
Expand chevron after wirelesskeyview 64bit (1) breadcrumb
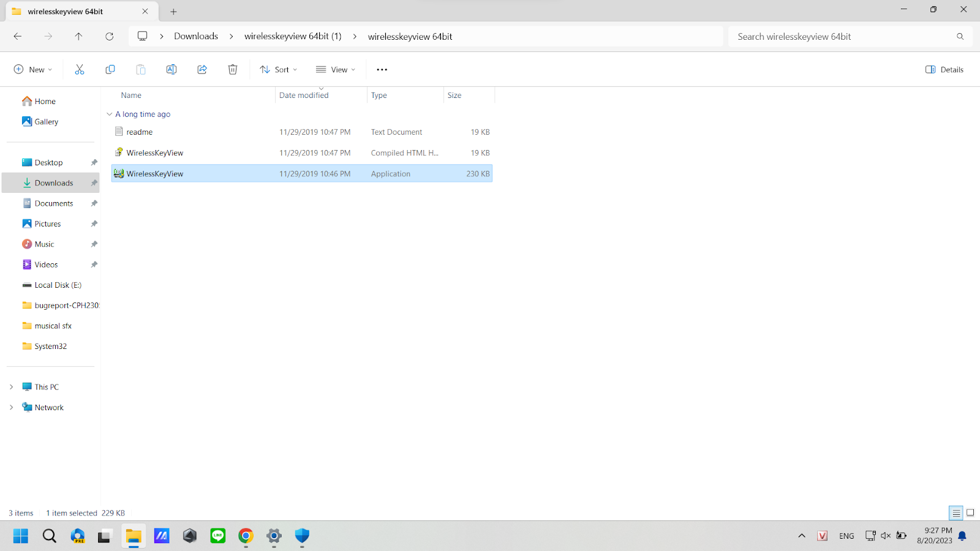tap(355, 37)
